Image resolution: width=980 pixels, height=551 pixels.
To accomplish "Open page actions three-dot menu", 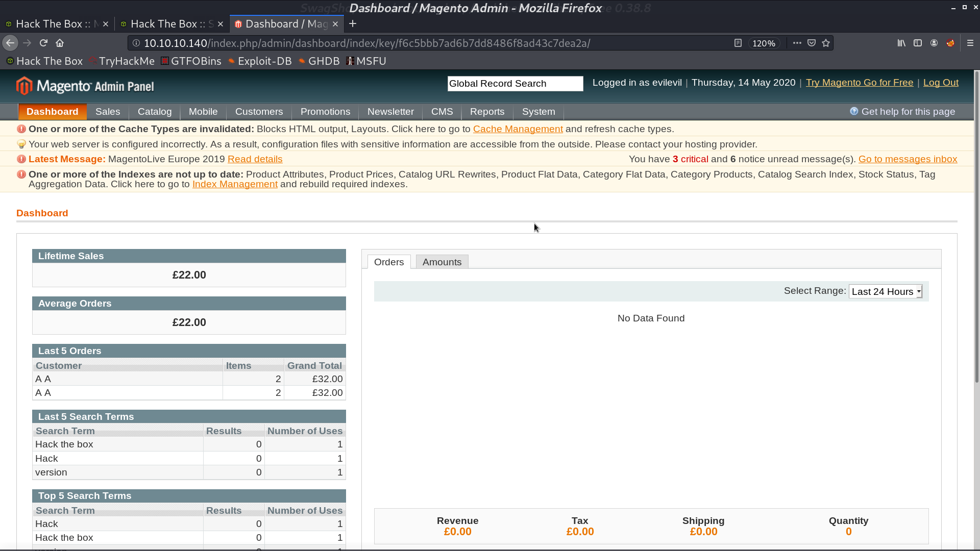I will pyautogui.click(x=797, y=43).
